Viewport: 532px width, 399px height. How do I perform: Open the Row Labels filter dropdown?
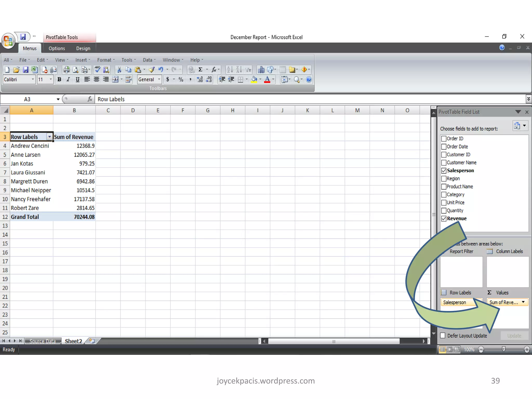[49, 137]
